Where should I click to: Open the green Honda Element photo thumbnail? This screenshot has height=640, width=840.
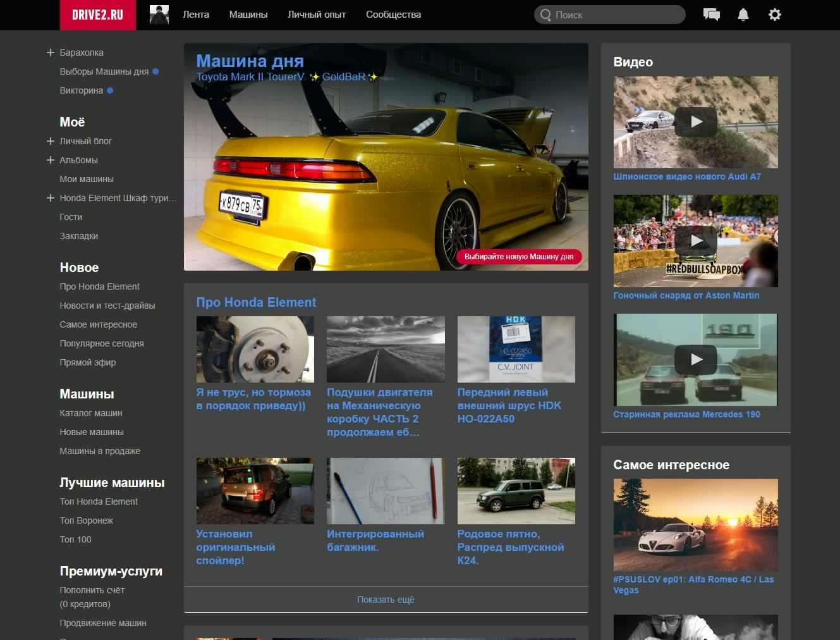pos(516,491)
